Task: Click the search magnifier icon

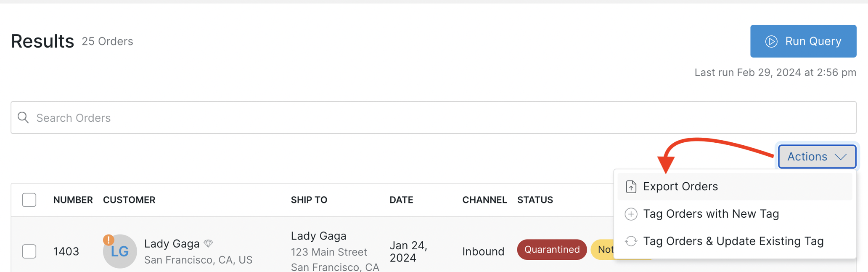Action: [x=24, y=117]
